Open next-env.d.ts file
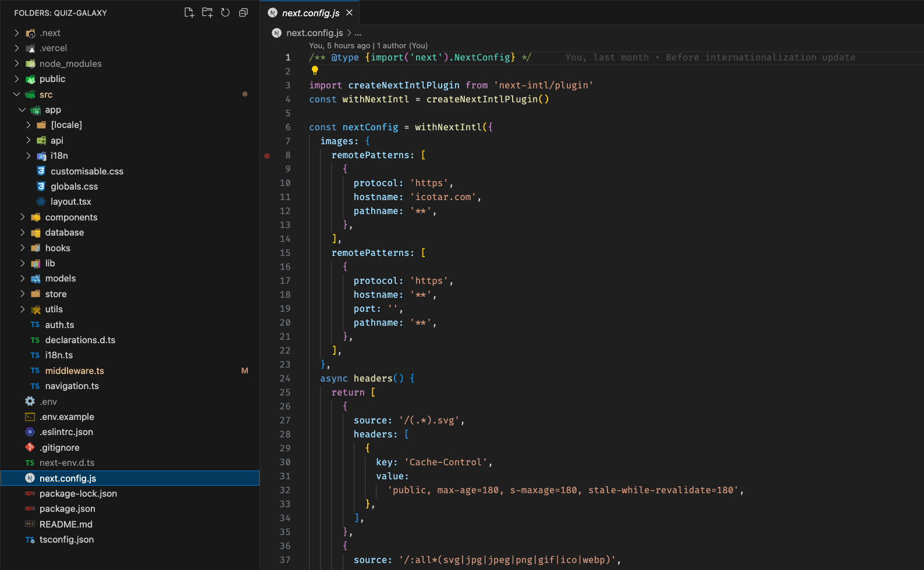924x570 pixels. pos(66,463)
